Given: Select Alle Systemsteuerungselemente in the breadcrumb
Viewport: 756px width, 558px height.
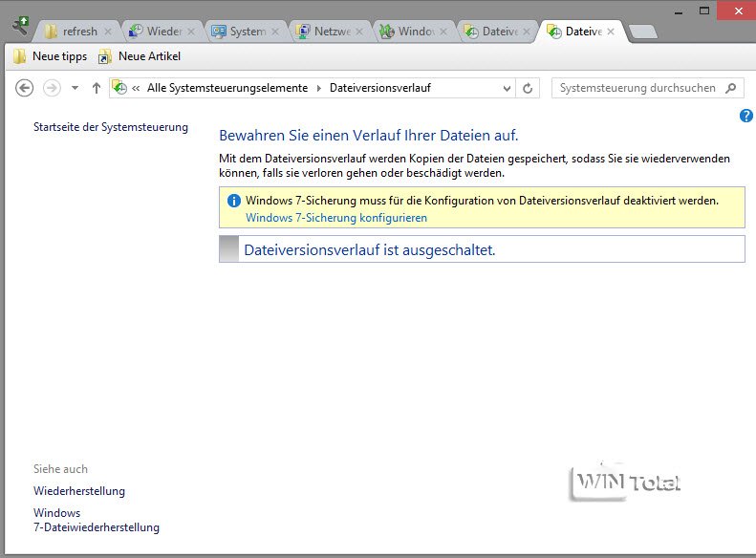Looking at the screenshot, I should (x=227, y=88).
